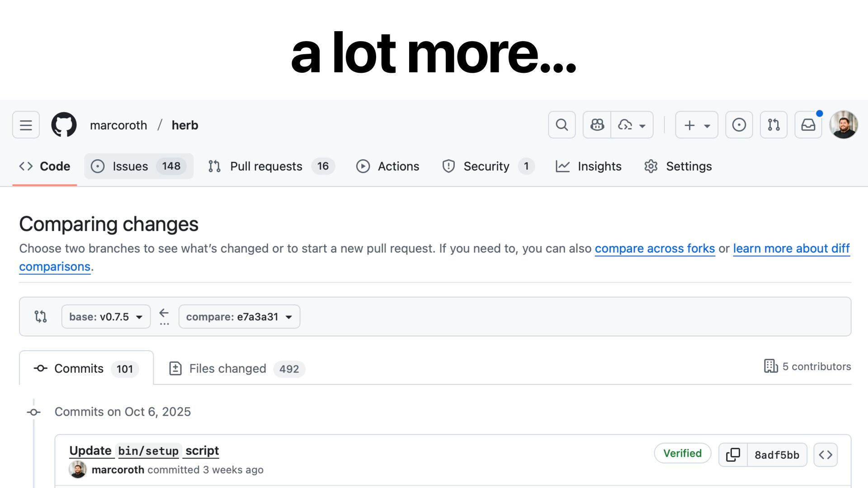Open the hamburger navigation menu
The height and width of the screenshot is (488, 868).
pyautogui.click(x=26, y=125)
